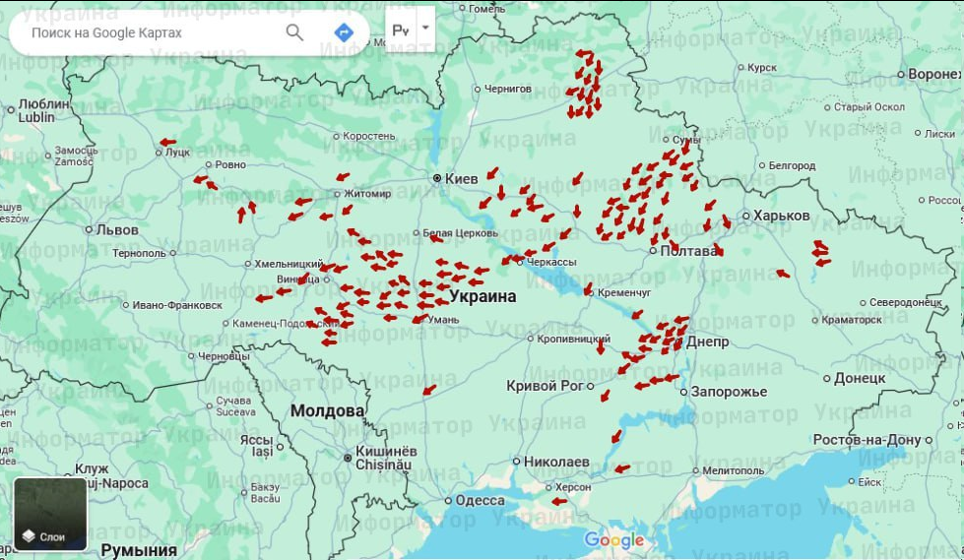Click the Белгород city label
964x560 pixels.
792,166
